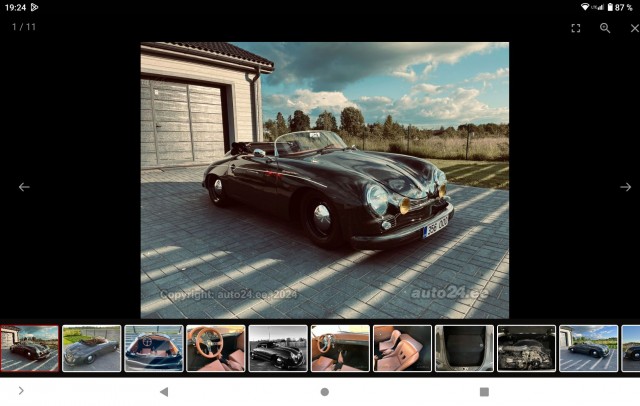Click the 1 / 11 photo counter
This screenshot has width=640, height=406.
[24, 27]
